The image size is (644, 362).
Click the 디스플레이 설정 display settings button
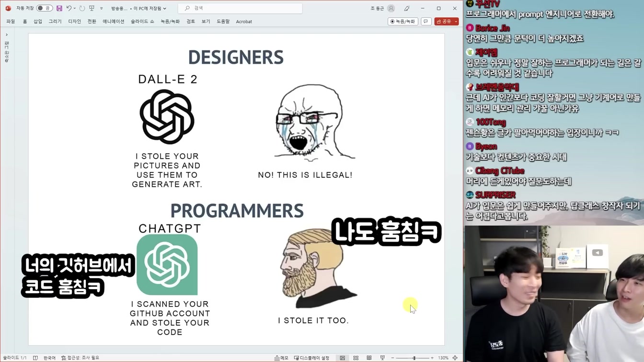pos(312,358)
